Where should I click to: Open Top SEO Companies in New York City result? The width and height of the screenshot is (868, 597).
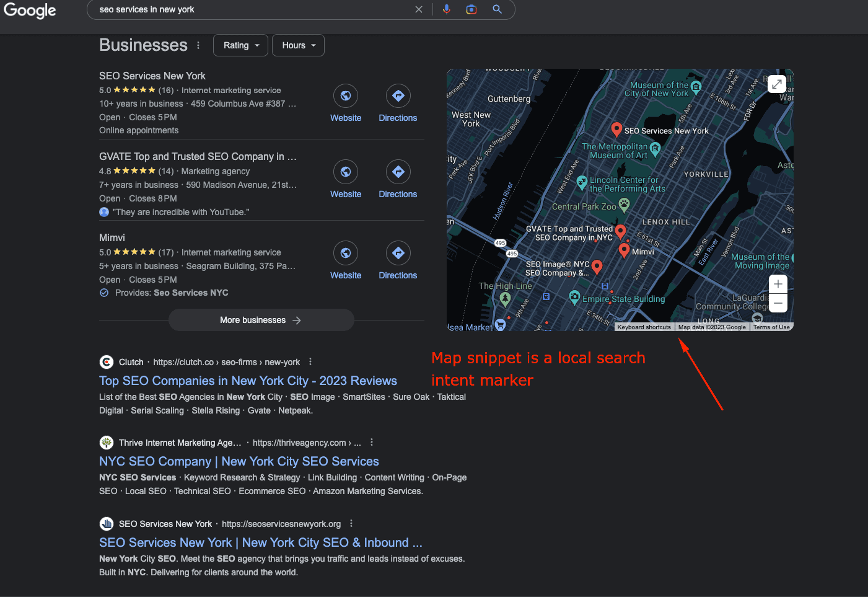[248, 381]
